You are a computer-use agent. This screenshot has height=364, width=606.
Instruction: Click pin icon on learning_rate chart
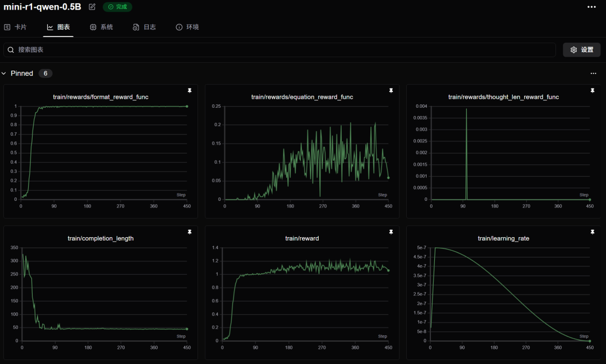pos(593,232)
